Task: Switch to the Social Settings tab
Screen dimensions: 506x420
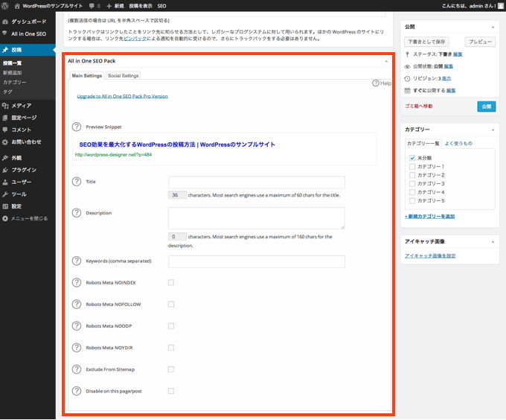Action: coord(124,75)
